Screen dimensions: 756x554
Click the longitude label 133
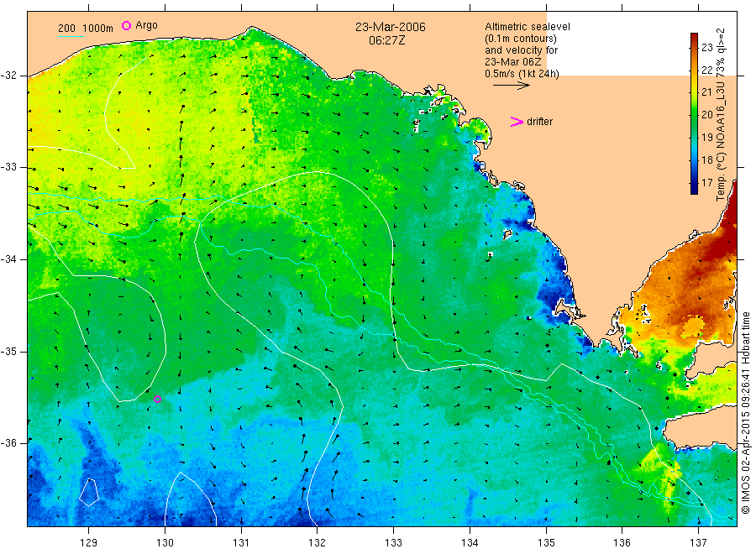(393, 543)
